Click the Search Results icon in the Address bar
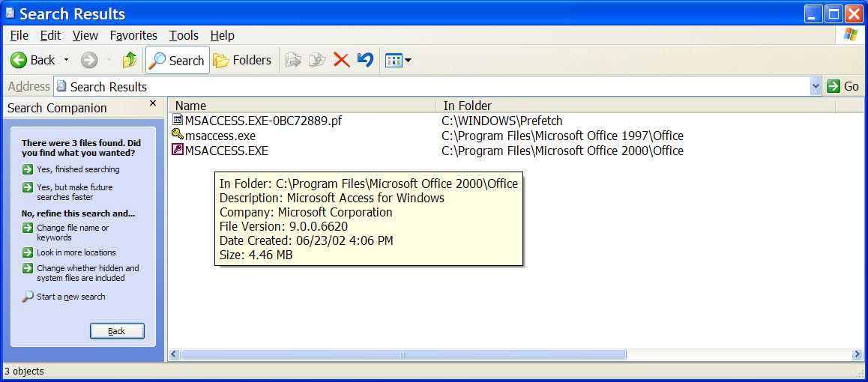Screen dimensions: 868x382 coord(61,86)
